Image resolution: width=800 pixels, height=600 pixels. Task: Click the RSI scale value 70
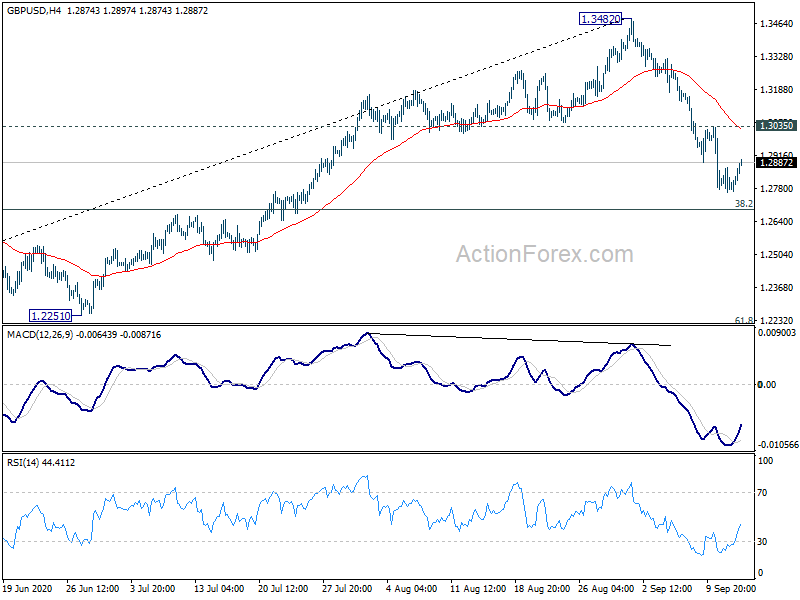[x=762, y=493]
